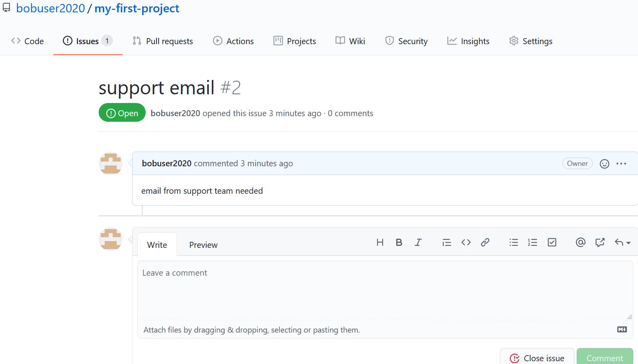
Task: Insert code formatting in comment
Action: click(466, 242)
